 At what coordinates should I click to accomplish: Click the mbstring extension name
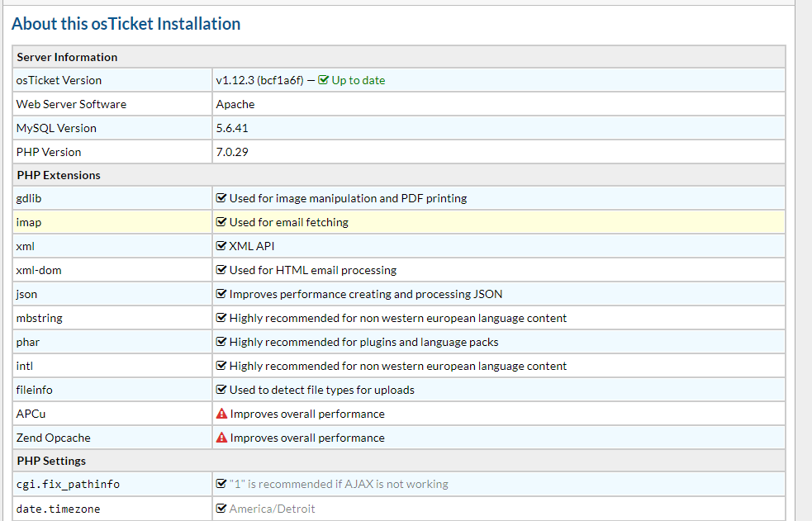point(40,318)
